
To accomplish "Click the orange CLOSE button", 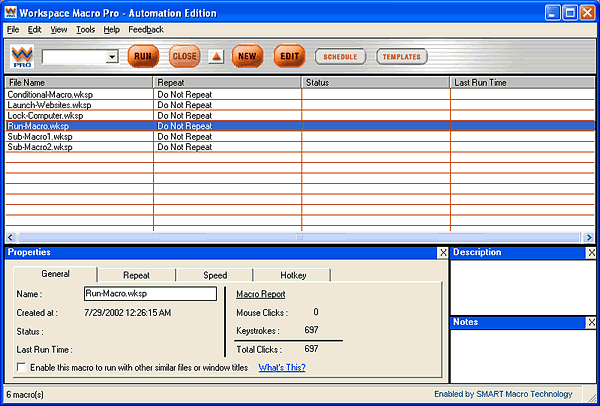I will point(184,56).
